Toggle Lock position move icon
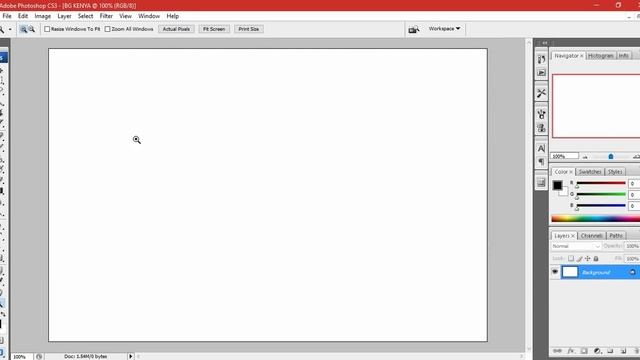 pos(587,259)
